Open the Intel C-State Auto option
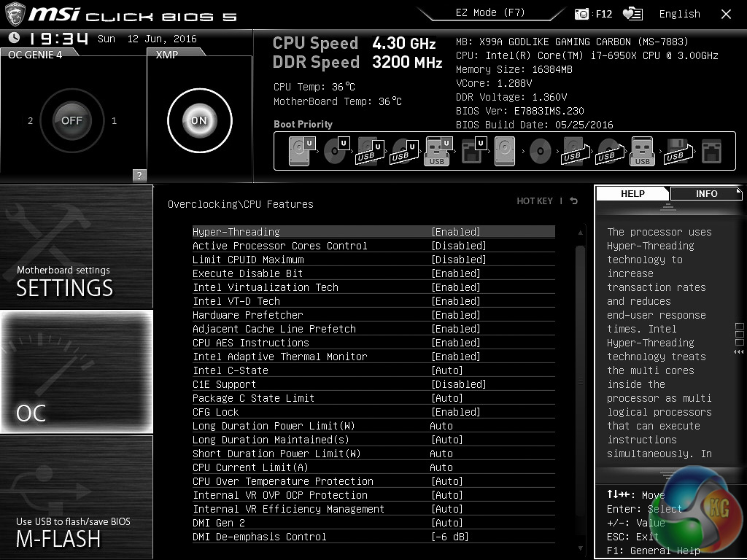This screenshot has height=560, width=747. point(446,370)
